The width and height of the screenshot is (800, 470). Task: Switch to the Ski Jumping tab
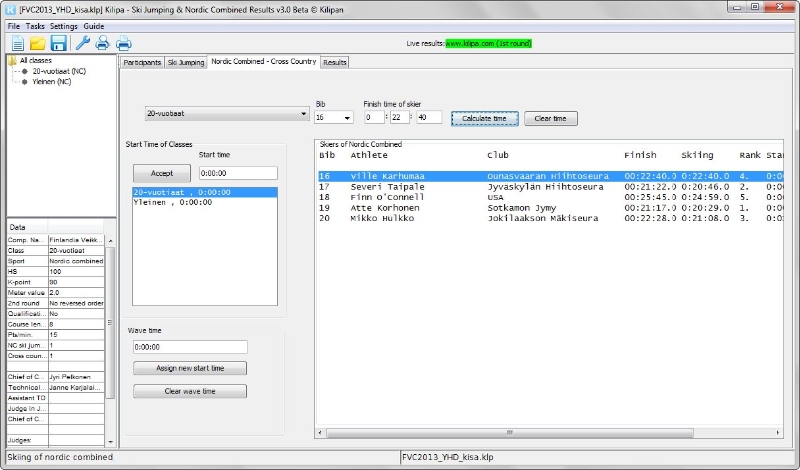pyautogui.click(x=186, y=62)
